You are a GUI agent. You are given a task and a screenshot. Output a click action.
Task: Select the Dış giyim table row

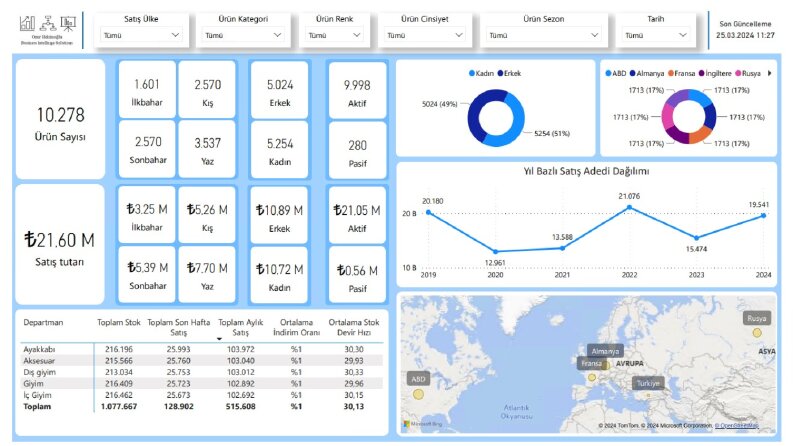(x=202, y=372)
